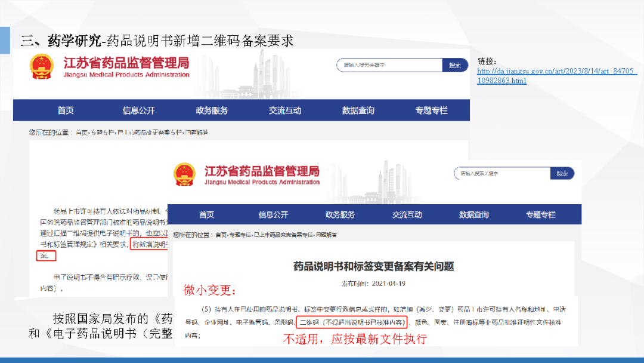Click the national emblem logo in the front webpage
Viewport: 644px width, 363px height.
(184, 174)
